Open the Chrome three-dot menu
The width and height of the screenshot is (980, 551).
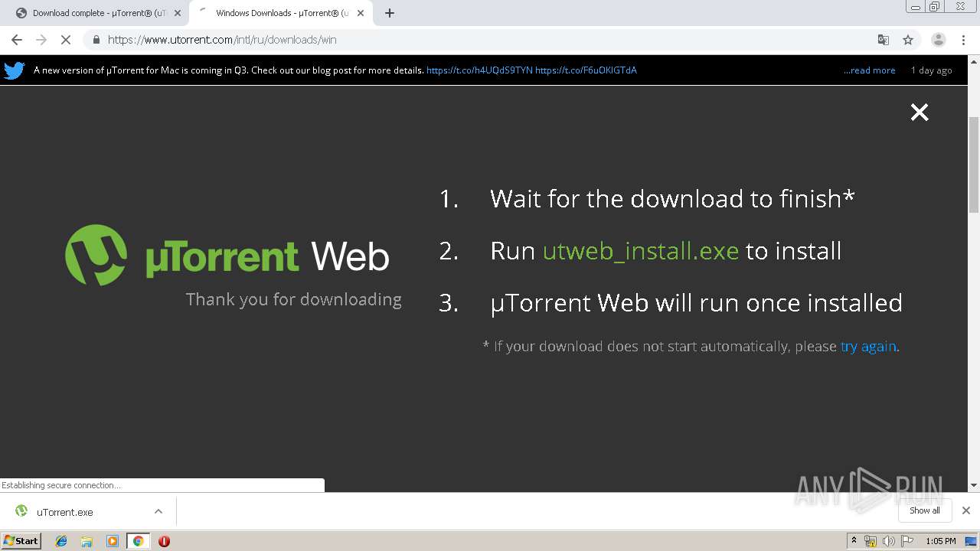(963, 40)
